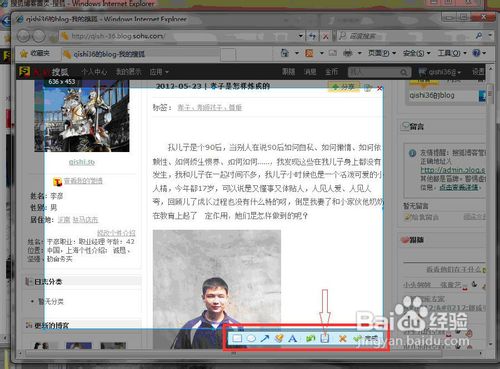Open the 收藏夹 favorites button
This screenshot has width=500, height=369.
point(35,53)
